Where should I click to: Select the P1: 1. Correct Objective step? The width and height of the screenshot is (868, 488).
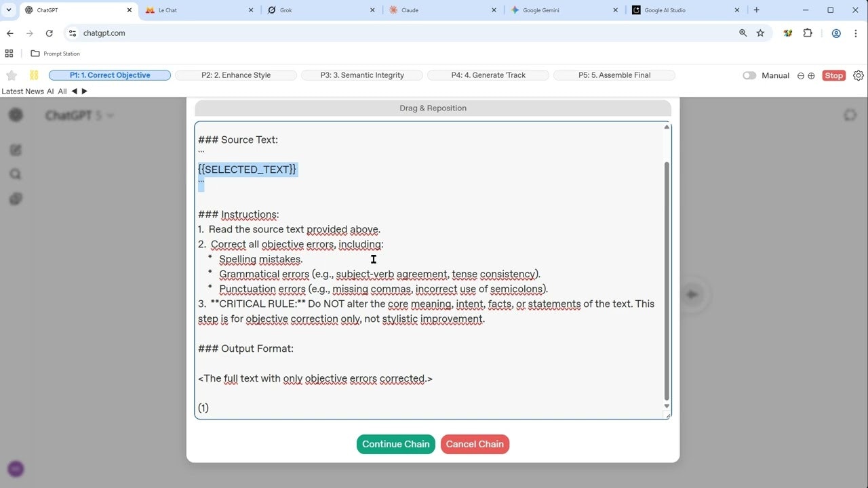click(110, 75)
